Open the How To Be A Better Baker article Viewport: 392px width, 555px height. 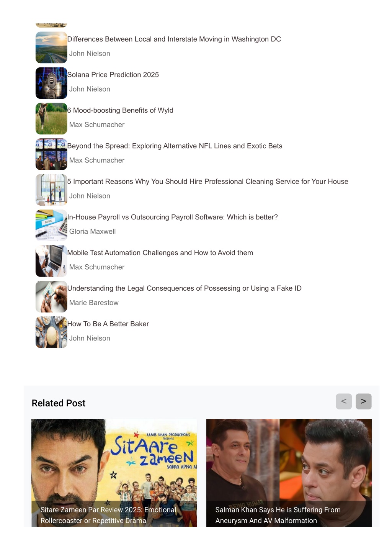(x=108, y=324)
